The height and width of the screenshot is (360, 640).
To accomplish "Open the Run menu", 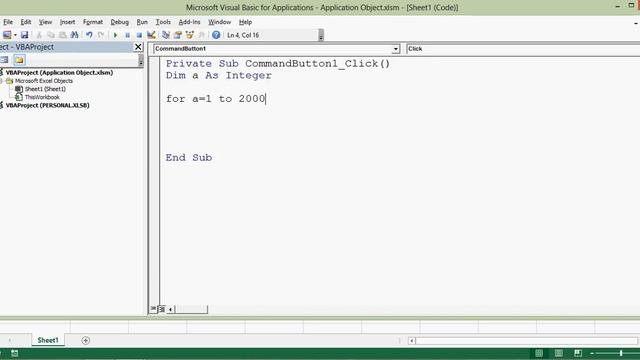I will point(142,22).
